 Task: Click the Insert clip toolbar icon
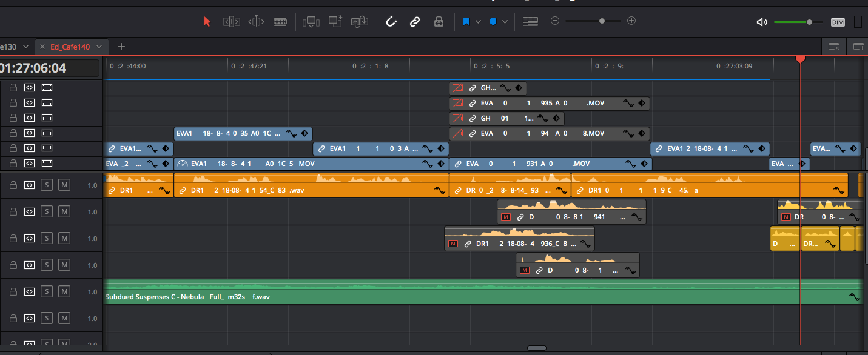point(311,22)
